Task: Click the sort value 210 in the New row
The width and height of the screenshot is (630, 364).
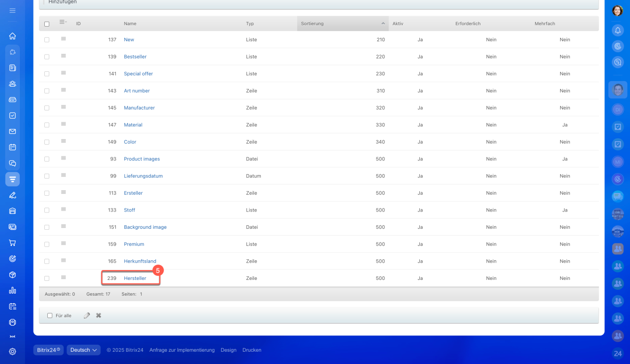Action: click(x=380, y=40)
